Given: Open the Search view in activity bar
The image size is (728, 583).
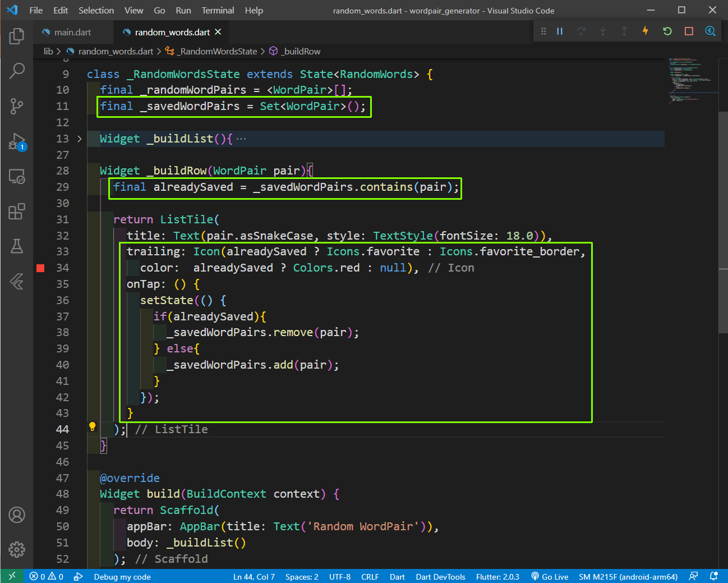Looking at the screenshot, I should pyautogui.click(x=17, y=71).
